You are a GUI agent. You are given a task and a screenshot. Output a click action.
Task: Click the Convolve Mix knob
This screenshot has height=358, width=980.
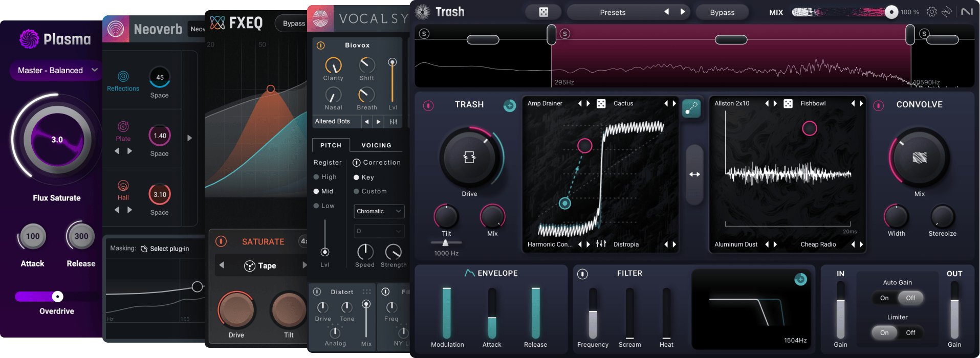919,158
